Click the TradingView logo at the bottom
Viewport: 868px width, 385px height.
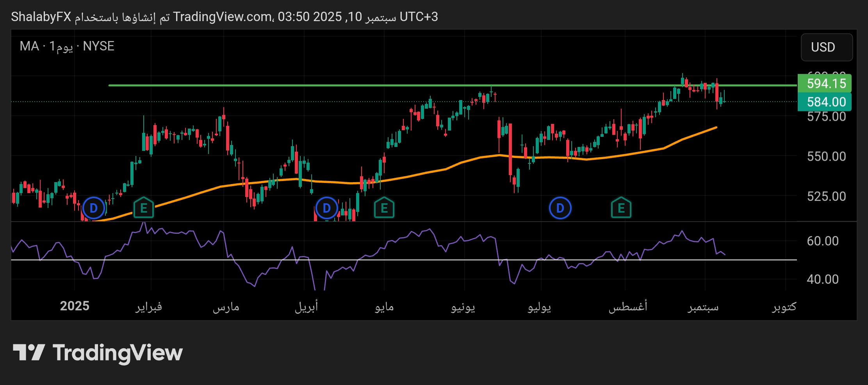(x=98, y=353)
